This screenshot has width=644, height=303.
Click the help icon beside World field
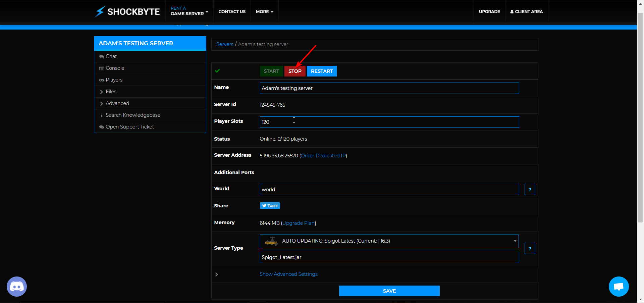click(x=530, y=190)
